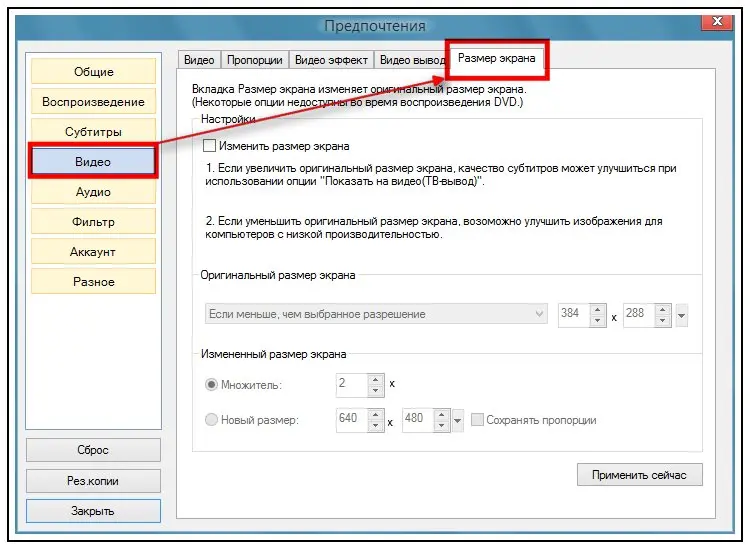Open the Аккаунт preferences section
Image resolution: width=750 pixels, height=549 pixels.
(x=93, y=252)
